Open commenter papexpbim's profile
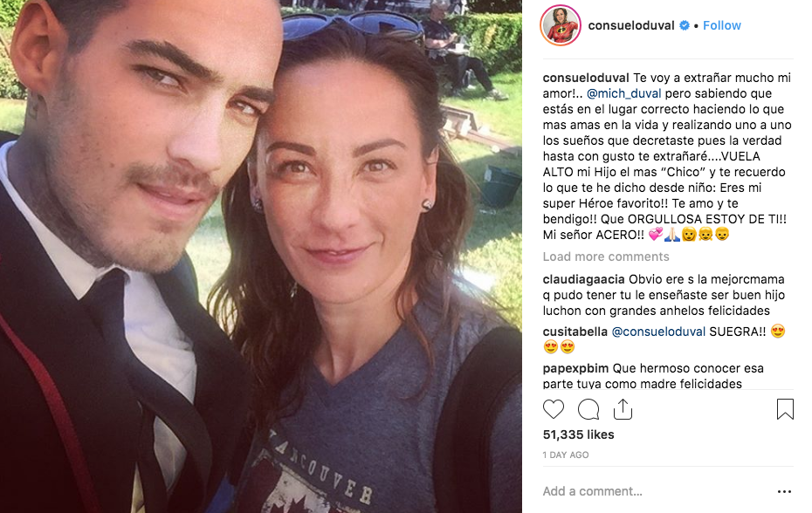This screenshot has width=812, height=513. point(576,368)
